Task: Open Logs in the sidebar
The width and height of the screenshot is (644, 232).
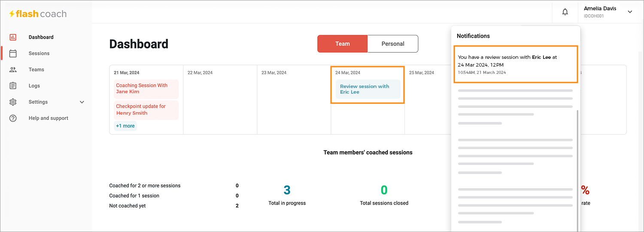Action: coord(34,86)
